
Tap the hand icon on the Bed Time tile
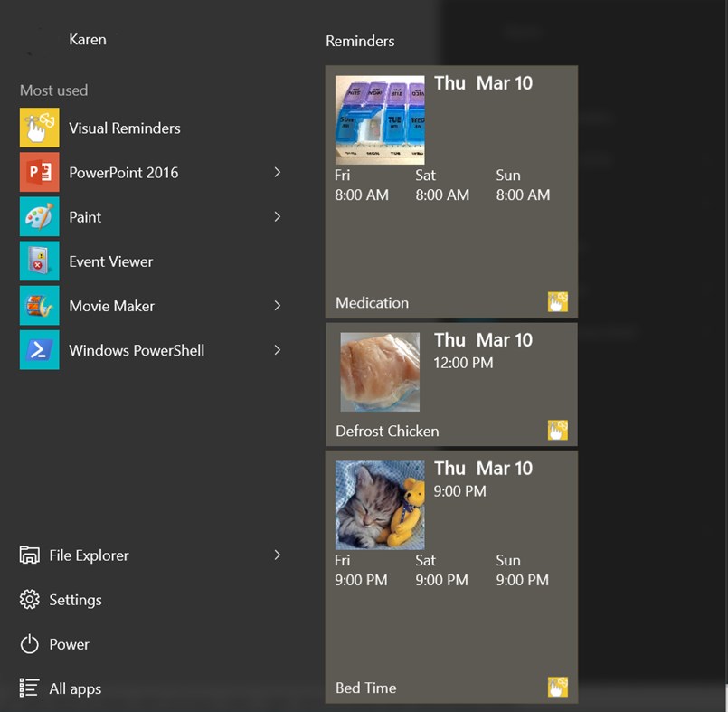point(557,687)
